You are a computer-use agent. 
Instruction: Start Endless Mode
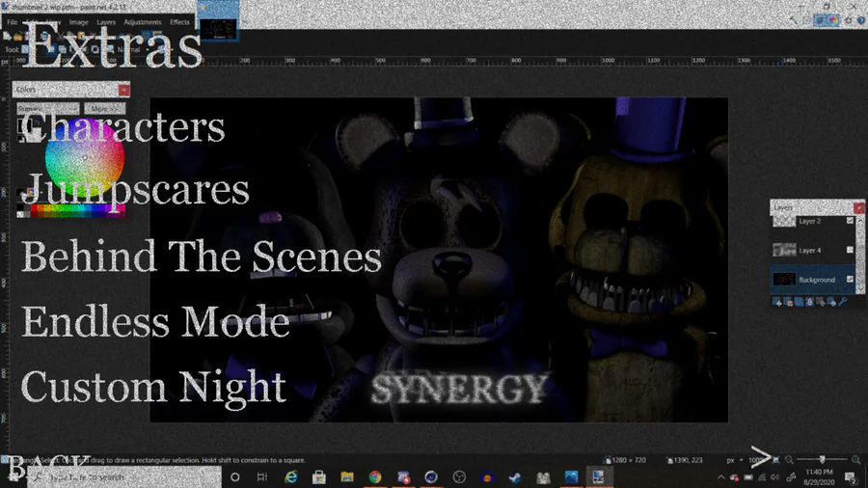155,321
